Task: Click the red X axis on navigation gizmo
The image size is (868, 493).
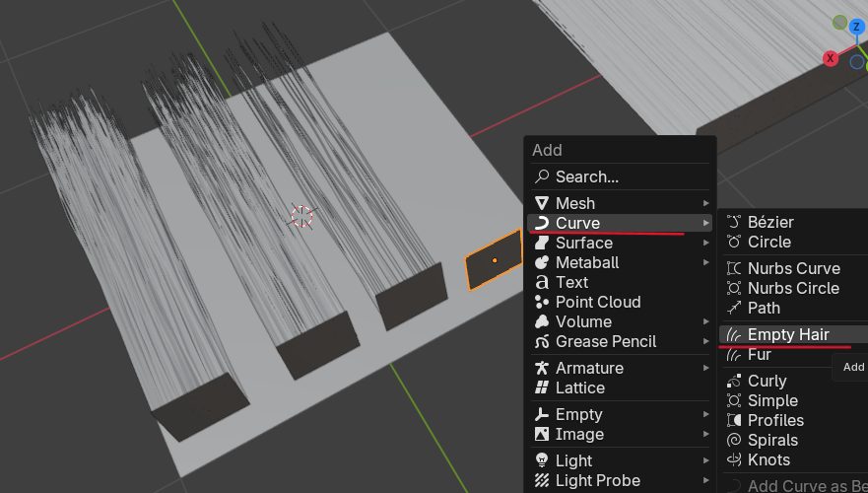Action: 831,58
